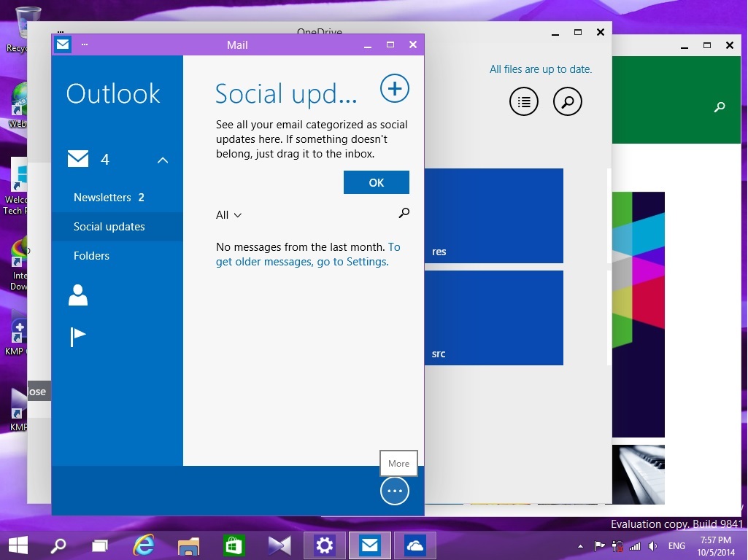Dismiss the Social updates tip with OK
748x560 pixels.
(377, 182)
